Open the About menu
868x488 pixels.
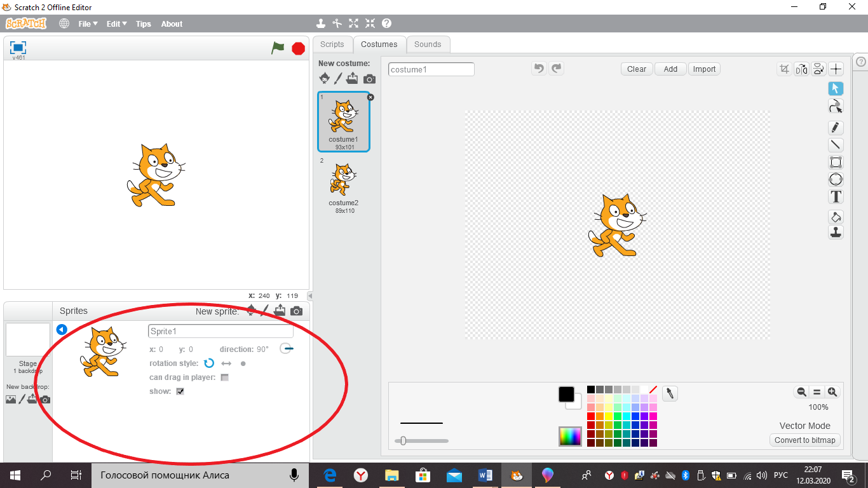[x=172, y=24]
